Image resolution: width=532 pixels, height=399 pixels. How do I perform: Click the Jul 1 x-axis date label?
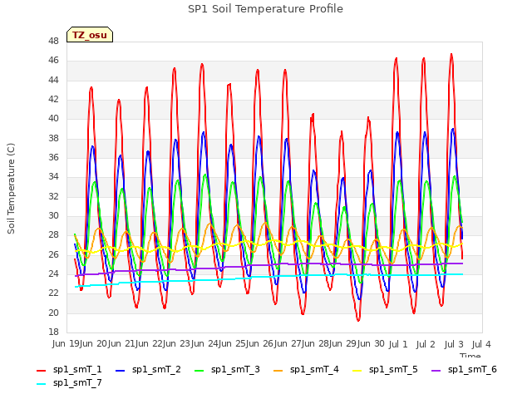pos(397,344)
